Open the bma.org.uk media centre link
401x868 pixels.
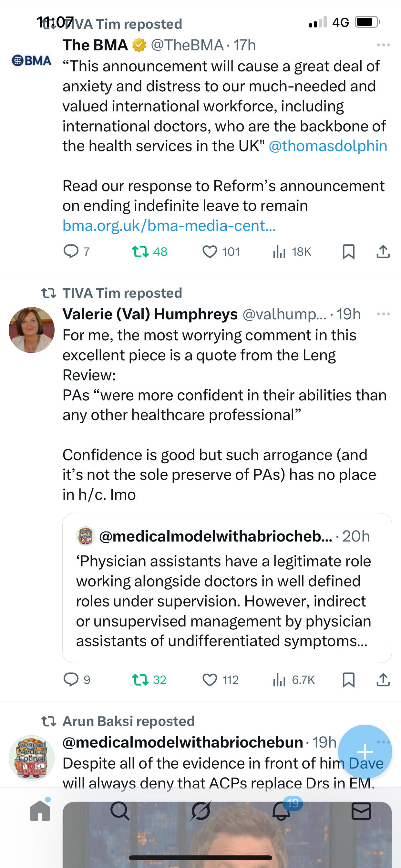169,226
